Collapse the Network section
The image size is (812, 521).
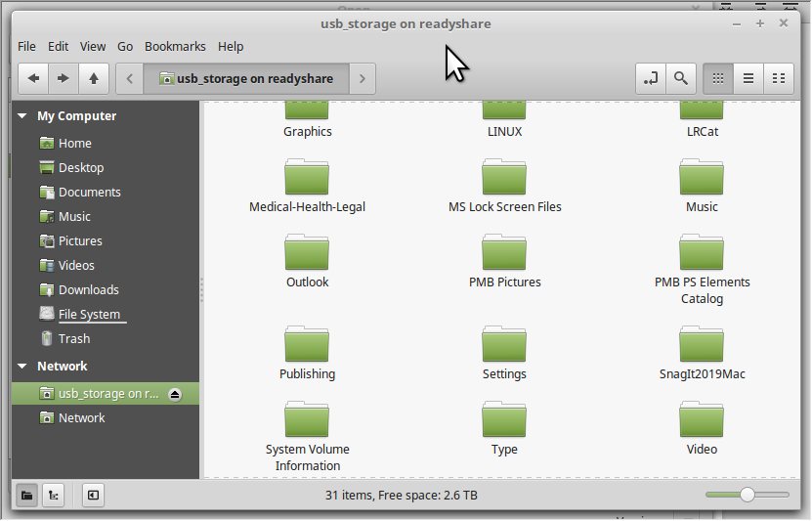[22, 367]
